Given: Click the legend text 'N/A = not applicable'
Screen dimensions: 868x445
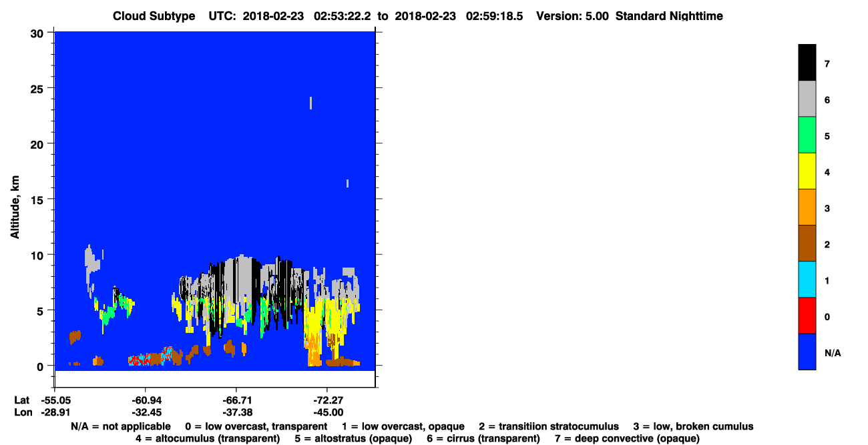Looking at the screenshot, I should [120, 426].
